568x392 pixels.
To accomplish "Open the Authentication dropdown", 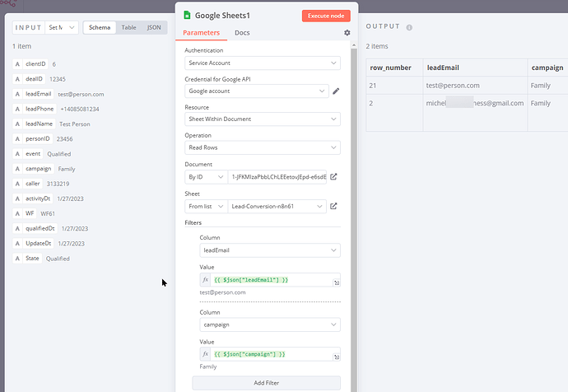I will (x=262, y=63).
